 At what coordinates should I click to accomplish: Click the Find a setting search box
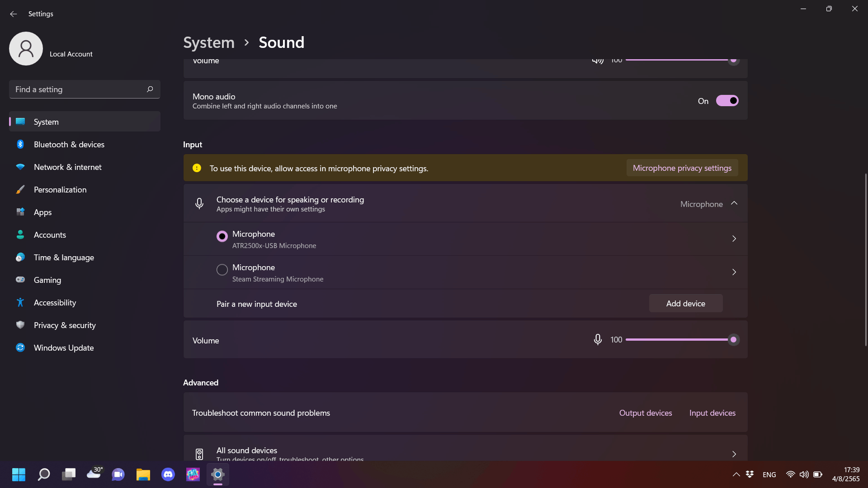77,89
